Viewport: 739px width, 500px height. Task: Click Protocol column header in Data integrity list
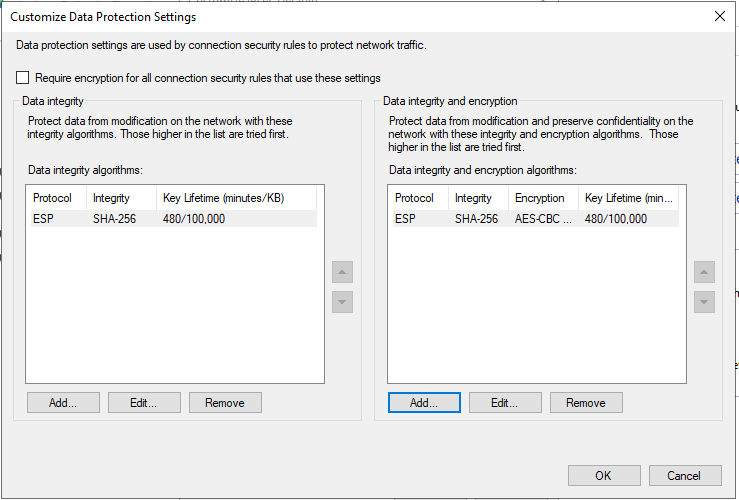(x=56, y=198)
